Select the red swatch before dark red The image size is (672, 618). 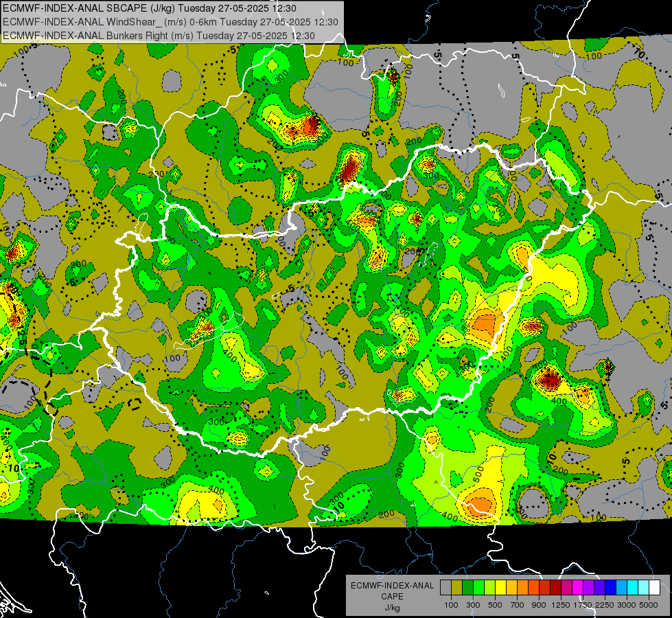[545, 588]
